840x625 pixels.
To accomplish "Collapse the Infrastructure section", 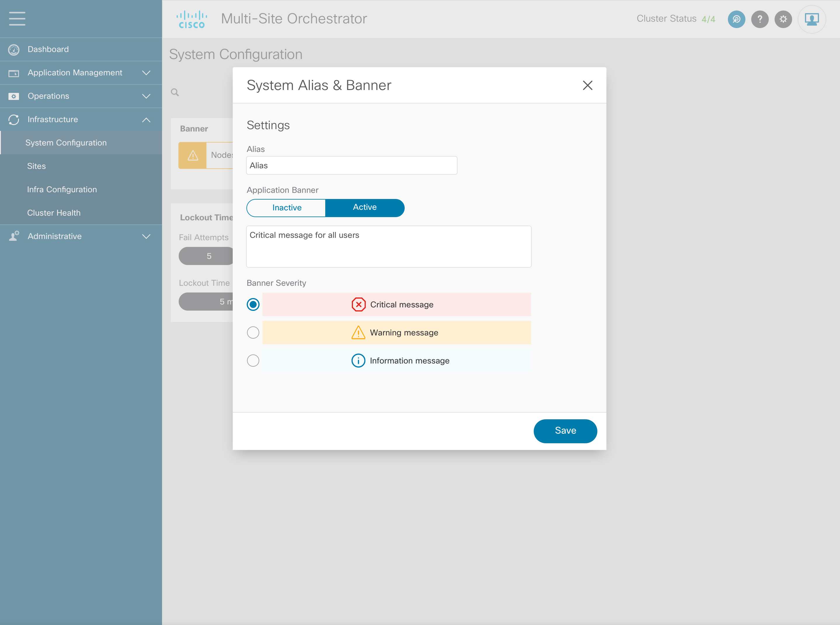I will click(x=146, y=120).
